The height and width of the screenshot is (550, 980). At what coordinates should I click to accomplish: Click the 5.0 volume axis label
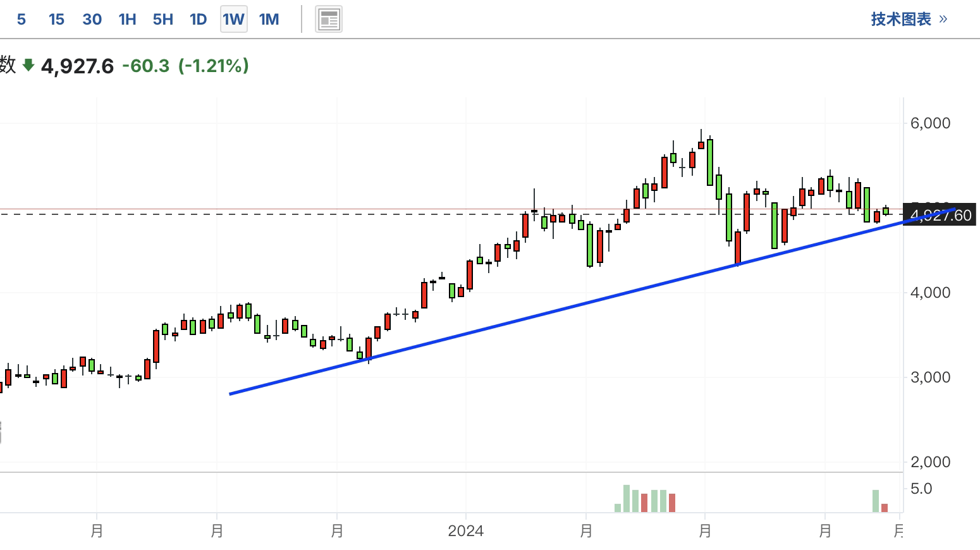921,489
